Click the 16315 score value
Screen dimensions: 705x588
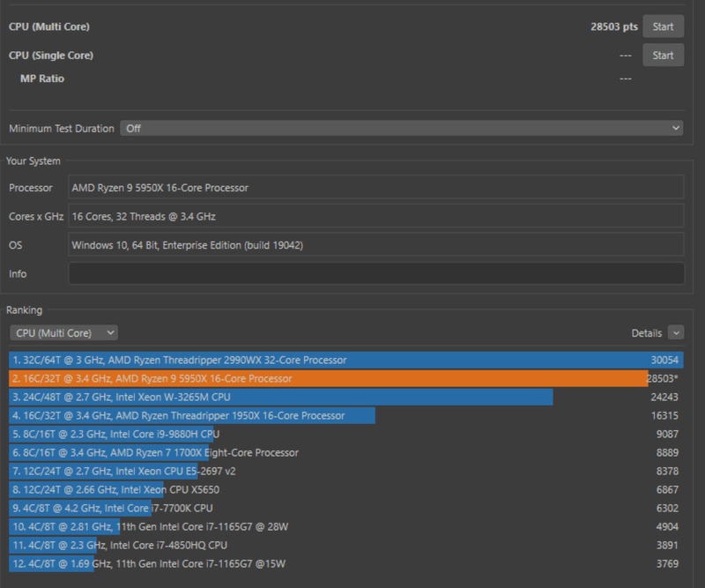(664, 415)
